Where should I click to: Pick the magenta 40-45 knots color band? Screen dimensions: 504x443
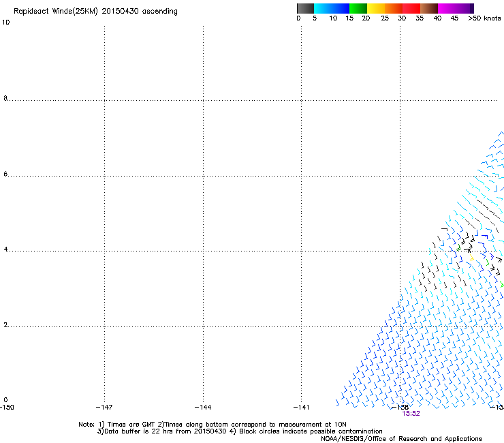(447, 8)
